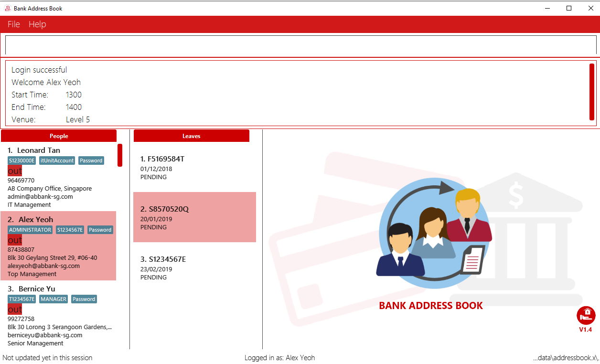Image resolution: width=600 pixels, height=364 pixels.
Task: Click the out status under Bernice Yu
Action: coord(15,310)
